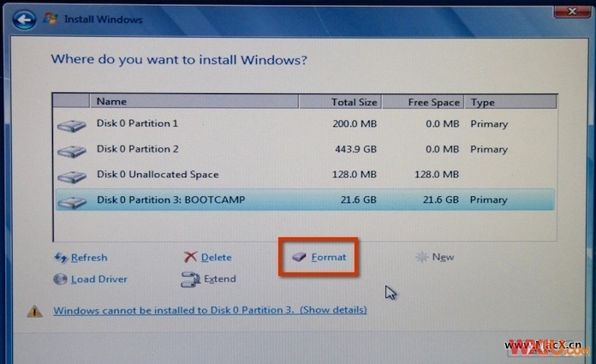Delete the selected partition
Image resolution: width=596 pixels, height=364 pixels.
pos(217,257)
